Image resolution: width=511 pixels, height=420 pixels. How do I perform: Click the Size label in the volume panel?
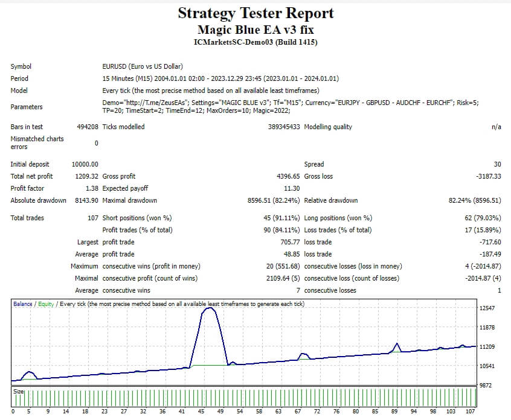tap(18, 392)
